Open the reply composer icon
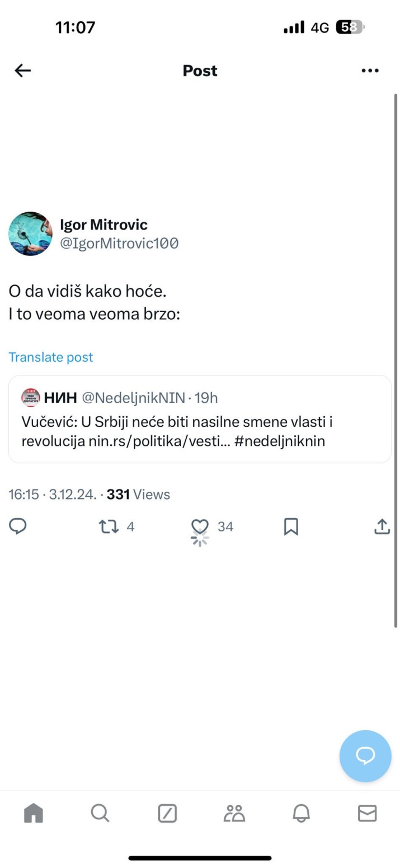Viewport: 400px width, 868px height. [x=18, y=526]
